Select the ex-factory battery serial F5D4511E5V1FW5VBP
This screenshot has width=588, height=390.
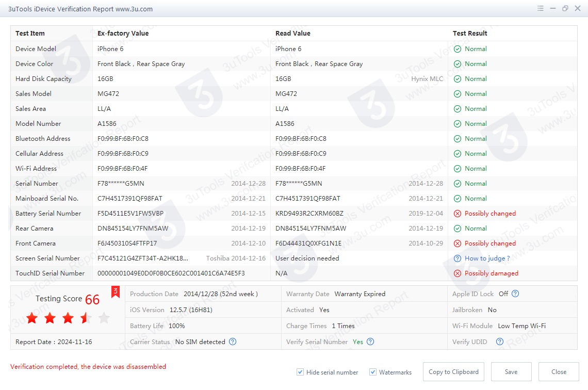coord(130,214)
